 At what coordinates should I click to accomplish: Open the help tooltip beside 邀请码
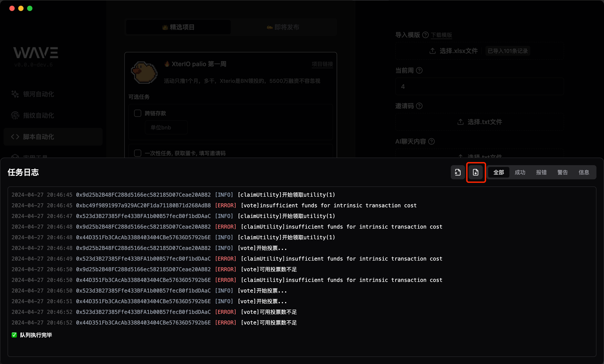coord(420,106)
